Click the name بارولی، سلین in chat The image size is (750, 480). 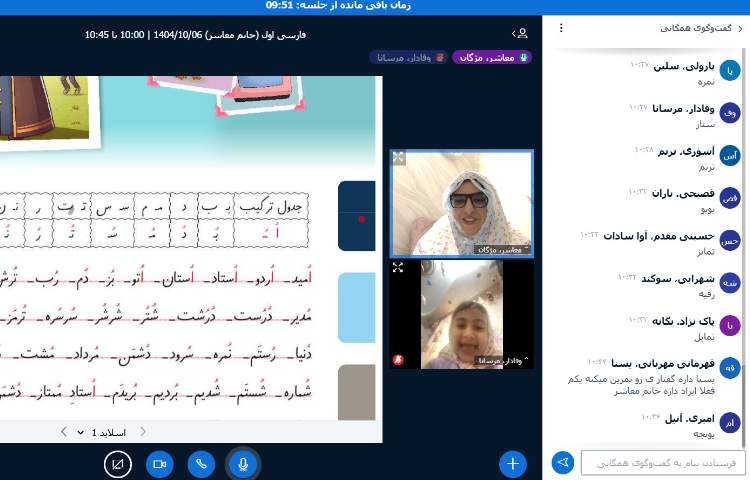coord(684,66)
